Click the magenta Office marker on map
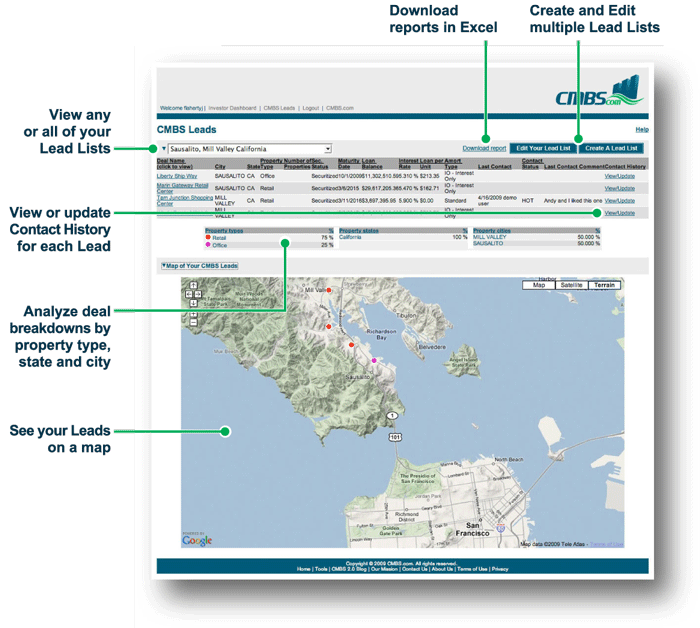The width and height of the screenshot is (700, 628). click(374, 360)
